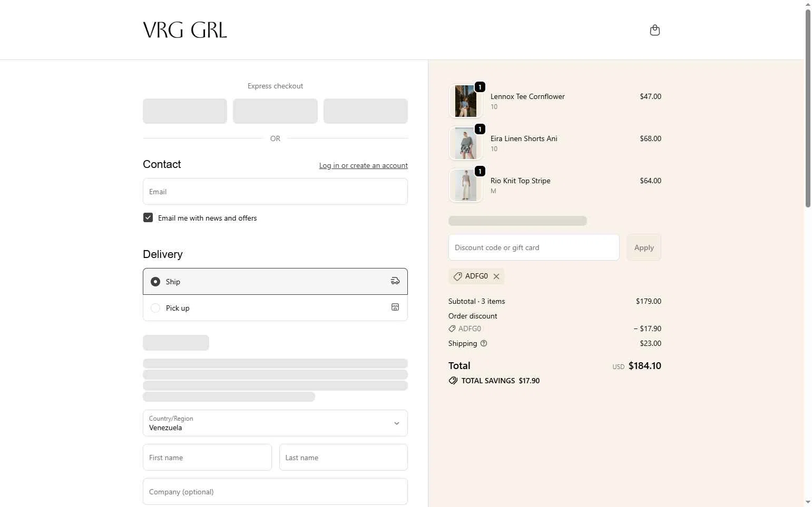Screen dimensions: 812x507
Task: Uncheck Email me with news and offers
Action: 148,217
